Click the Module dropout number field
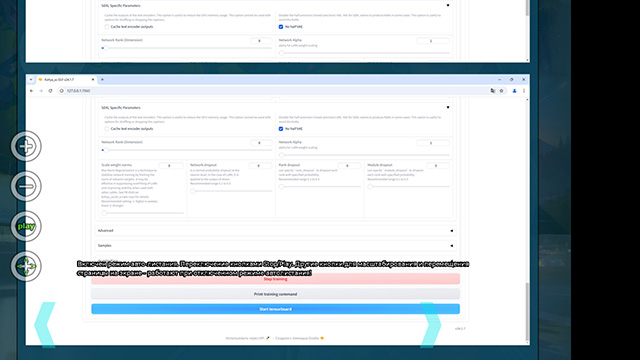640x360 pixels. click(x=438, y=166)
